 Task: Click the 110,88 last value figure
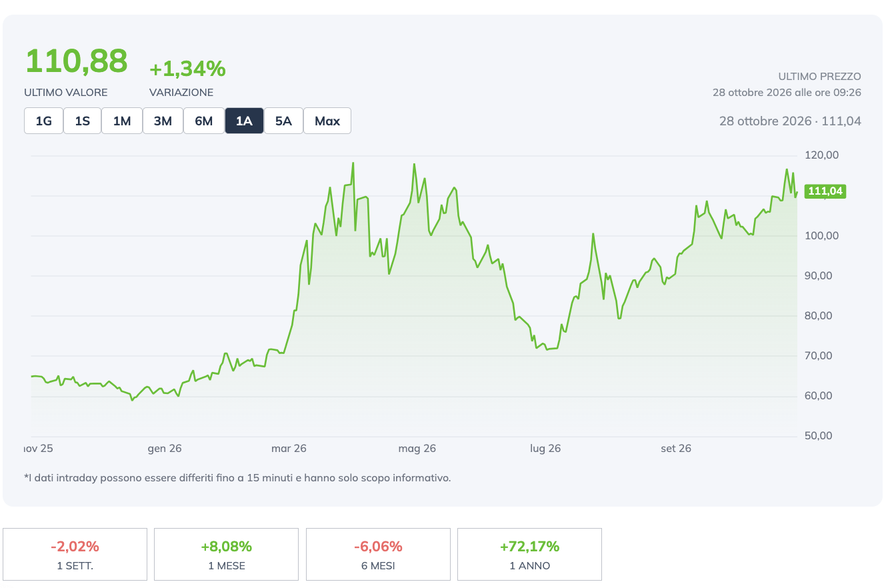[x=76, y=61]
